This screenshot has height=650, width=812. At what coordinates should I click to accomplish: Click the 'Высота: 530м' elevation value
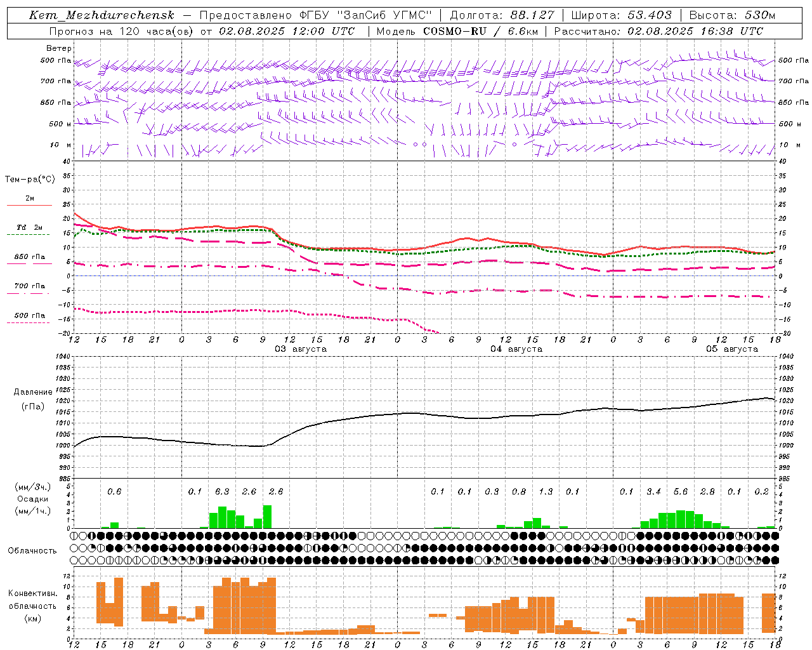pyautogui.click(x=732, y=15)
